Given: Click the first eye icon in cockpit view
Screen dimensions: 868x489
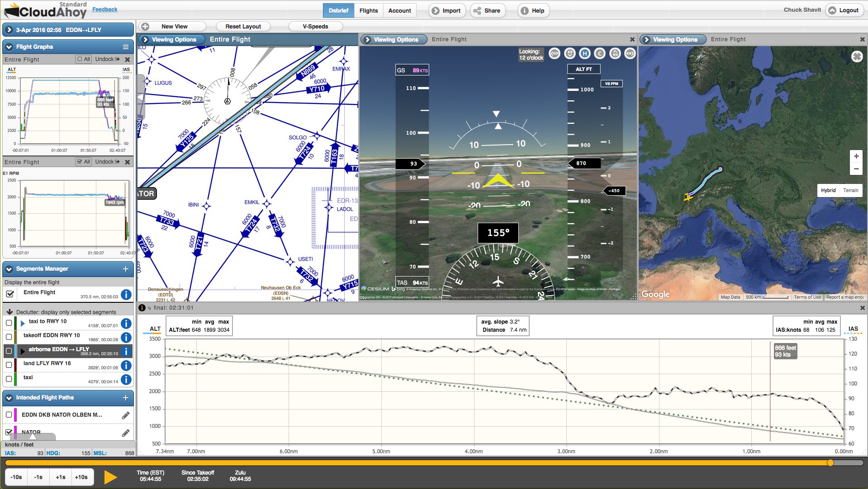Looking at the screenshot, I should 555,54.
